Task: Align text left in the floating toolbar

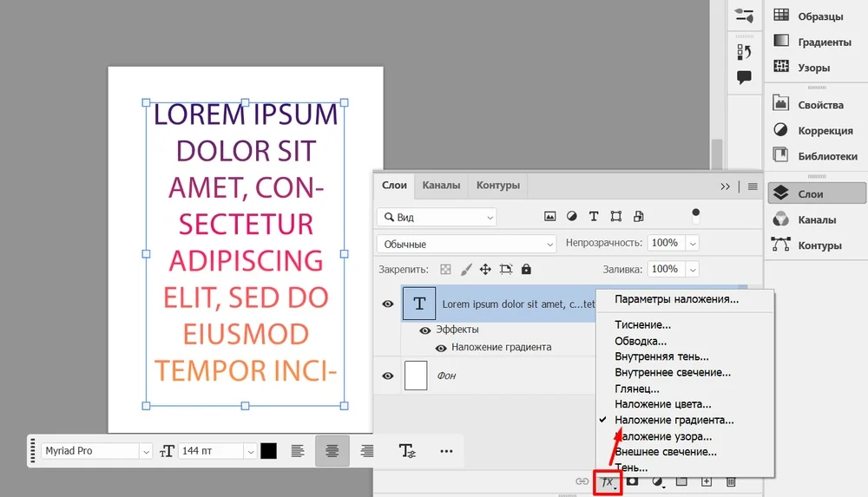Action: coord(297,451)
